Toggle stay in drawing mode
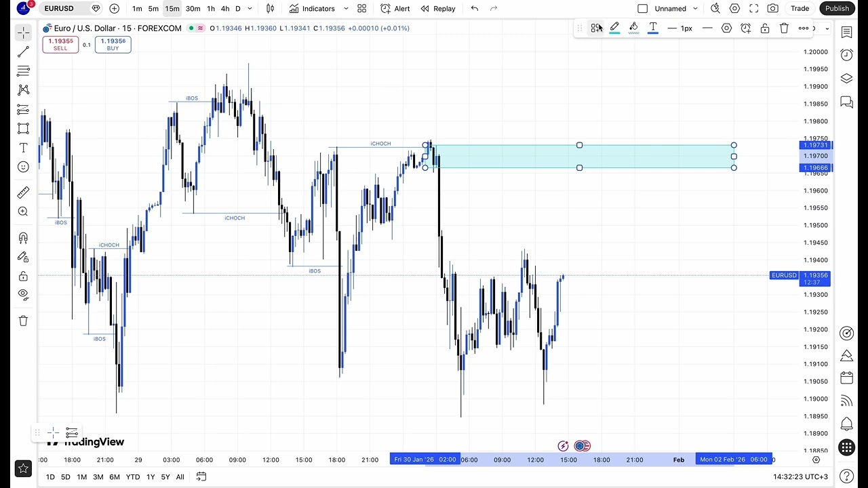This screenshot has height=488, width=868. click(23, 257)
